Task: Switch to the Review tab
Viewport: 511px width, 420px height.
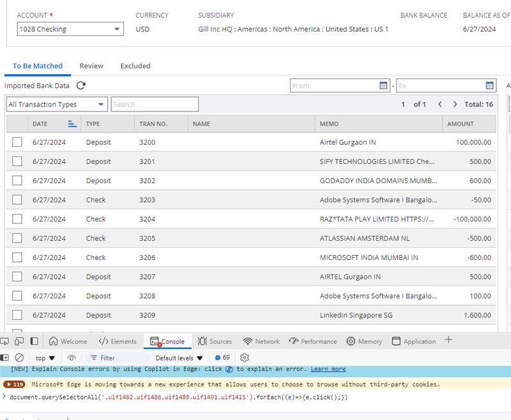Action: 91,66
